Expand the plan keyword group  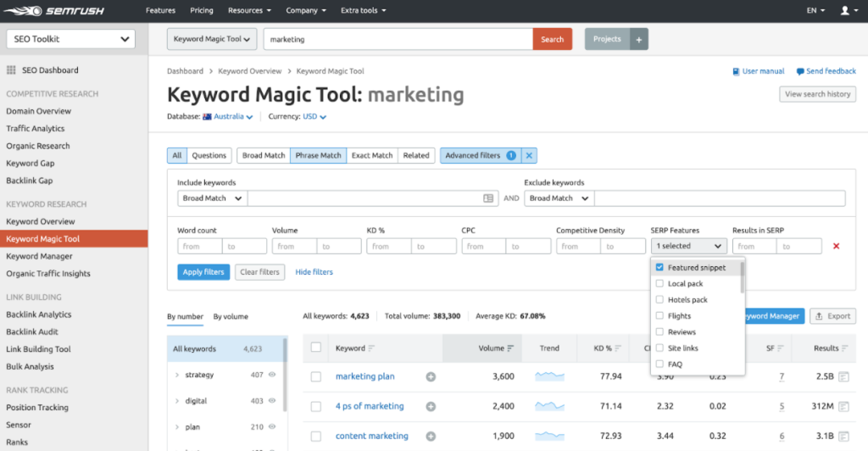coord(177,427)
